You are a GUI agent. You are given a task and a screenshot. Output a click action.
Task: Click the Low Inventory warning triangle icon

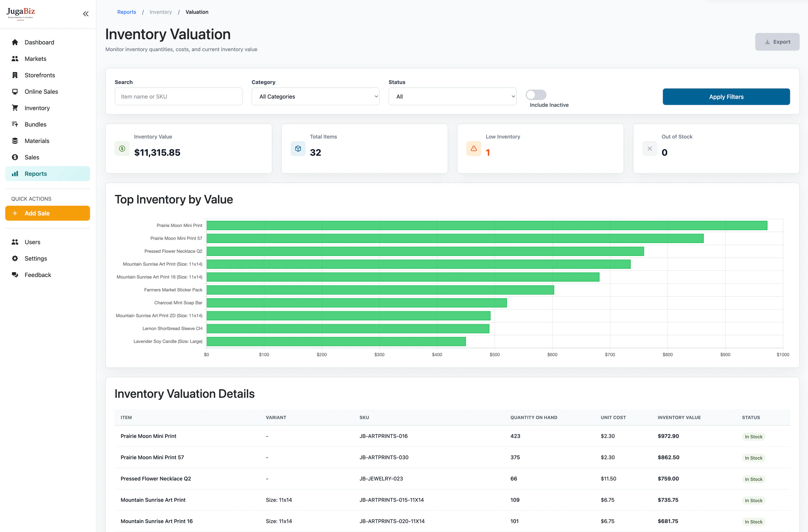point(474,149)
